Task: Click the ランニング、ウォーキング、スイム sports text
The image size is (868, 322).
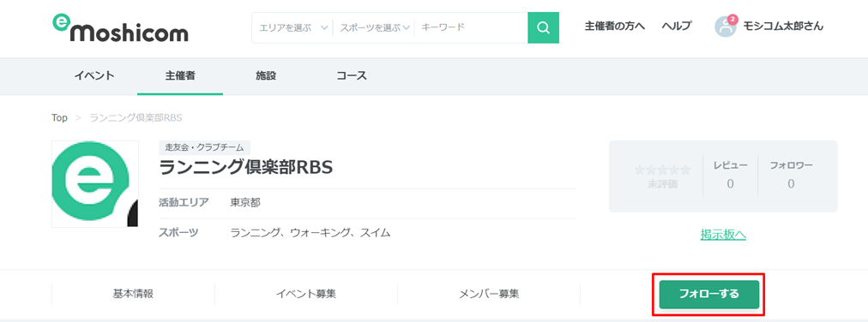Action: click(x=310, y=233)
